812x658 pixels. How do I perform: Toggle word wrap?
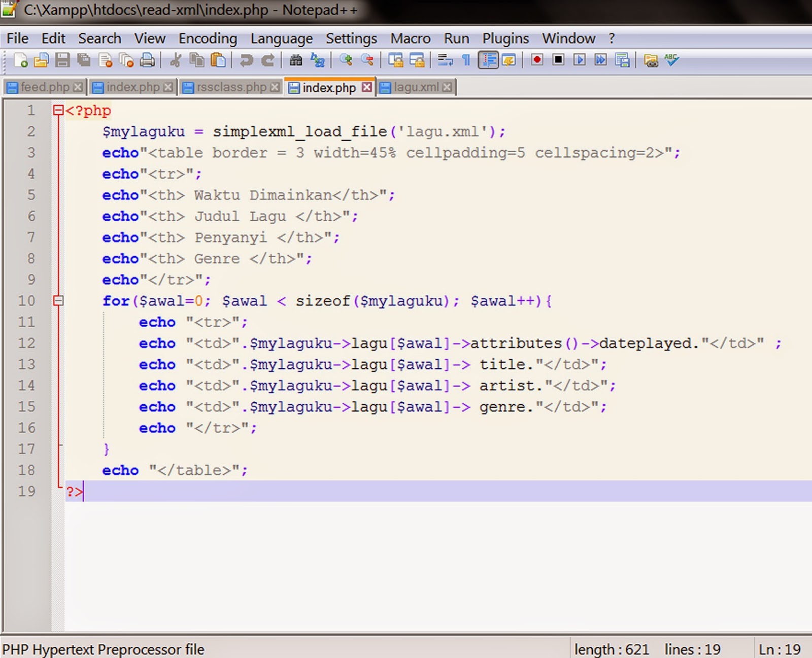click(446, 60)
